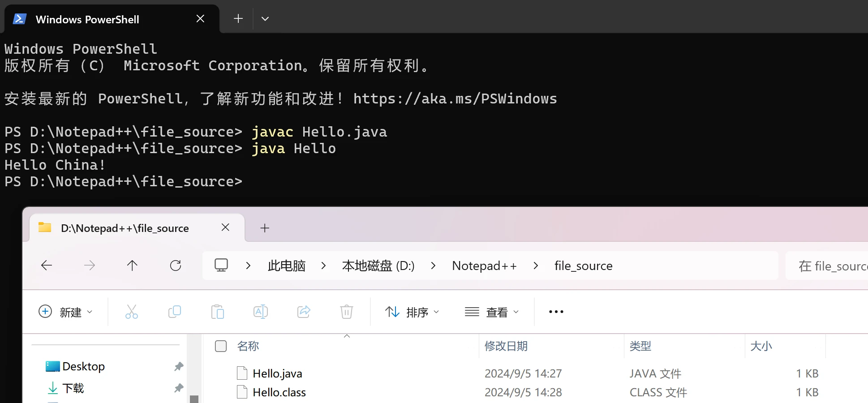
Task: Sort files by 大小 column
Action: click(x=761, y=346)
